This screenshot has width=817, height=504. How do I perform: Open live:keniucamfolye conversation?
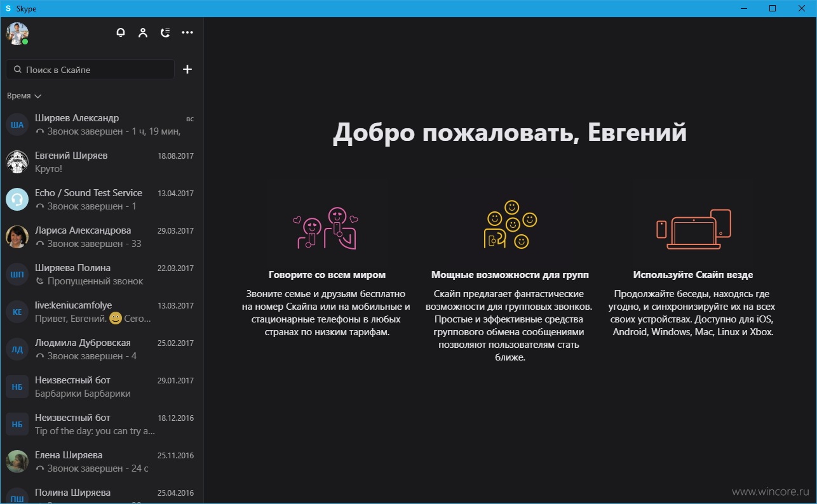[x=102, y=312]
